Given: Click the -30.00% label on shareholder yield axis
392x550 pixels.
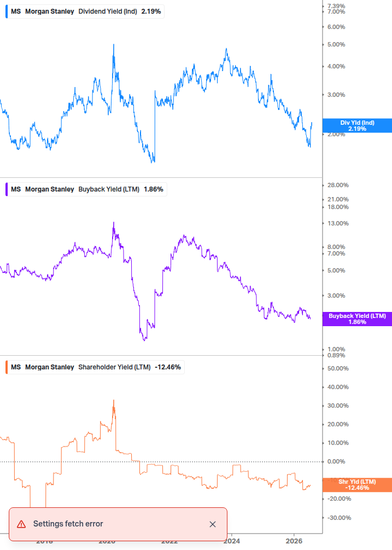Looking at the screenshot, I should [x=339, y=518].
